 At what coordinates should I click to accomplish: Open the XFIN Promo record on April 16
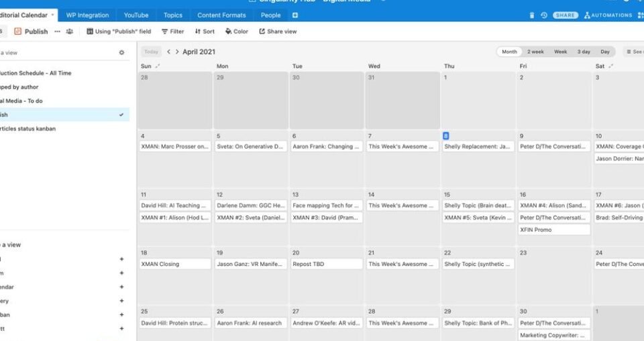(x=554, y=230)
